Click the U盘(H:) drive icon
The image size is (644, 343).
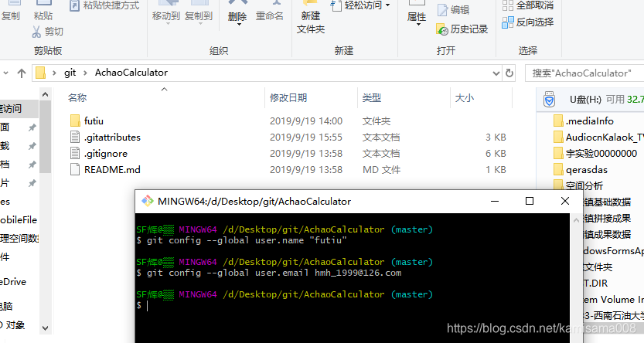549,100
